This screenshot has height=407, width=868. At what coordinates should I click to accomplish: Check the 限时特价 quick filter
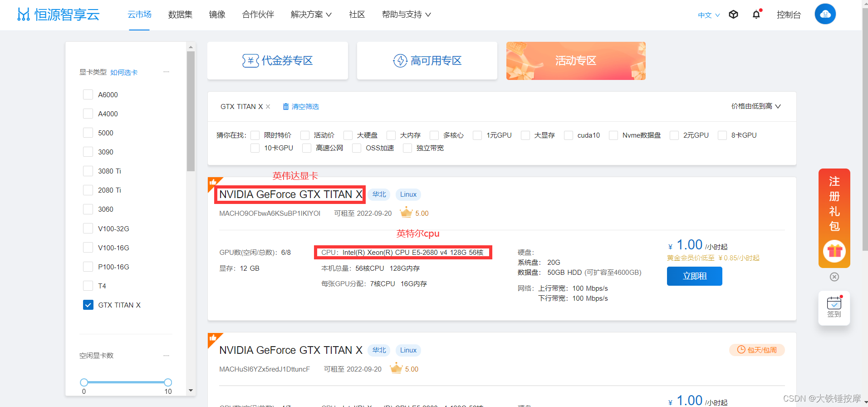click(255, 135)
